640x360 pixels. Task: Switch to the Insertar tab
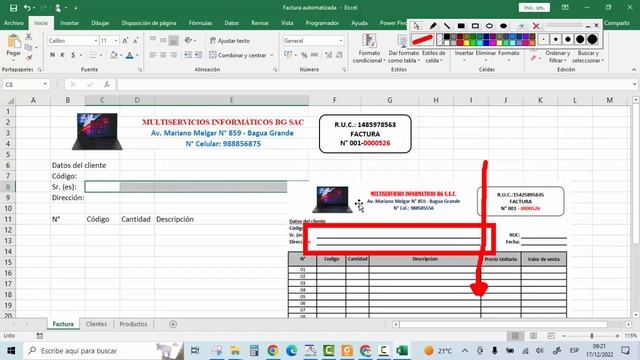[x=69, y=23]
